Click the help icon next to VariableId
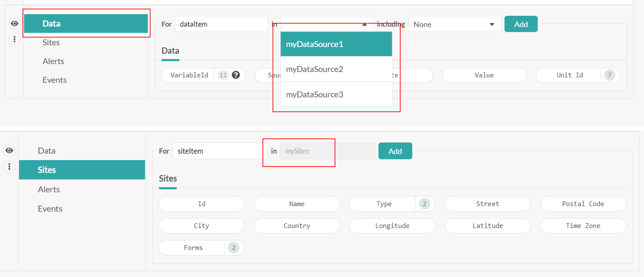This screenshot has height=277, width=644. 236,75
